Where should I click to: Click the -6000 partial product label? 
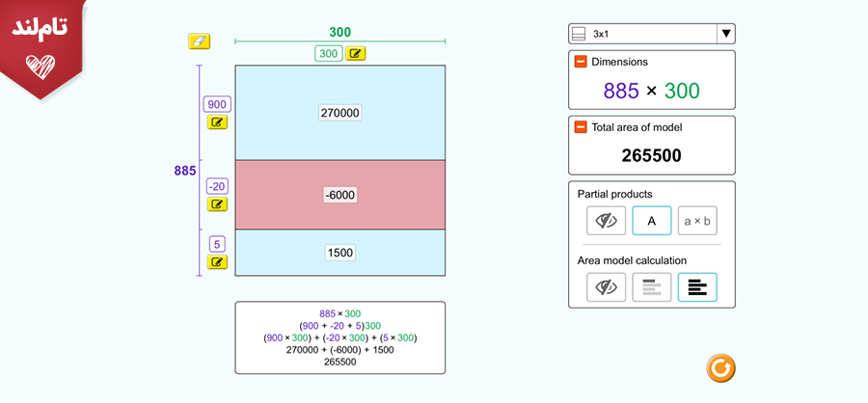point(339,195)
